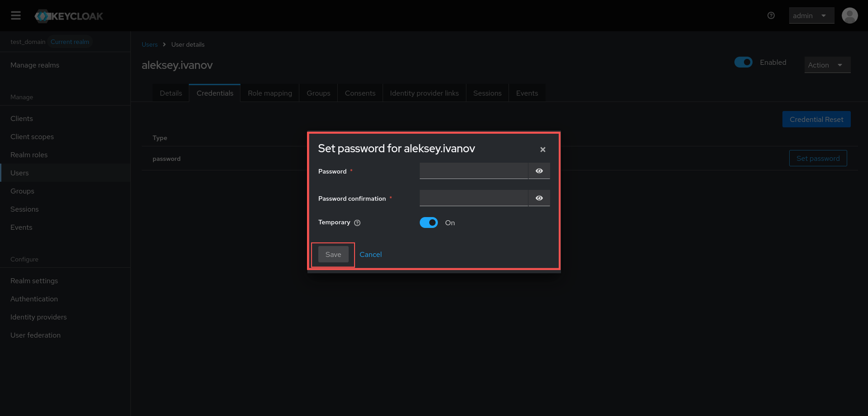Click the Password input field
Screen dimensions: 868x416
(474, 171)
